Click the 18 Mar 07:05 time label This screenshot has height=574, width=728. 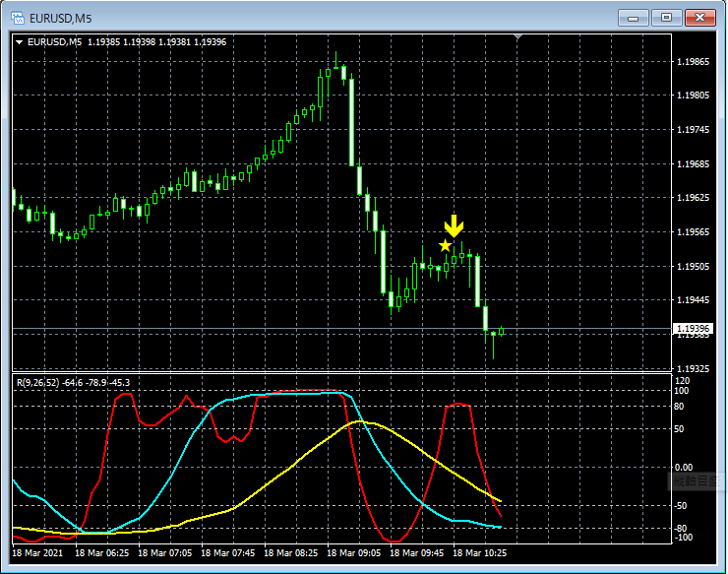[x=165, y=553]
